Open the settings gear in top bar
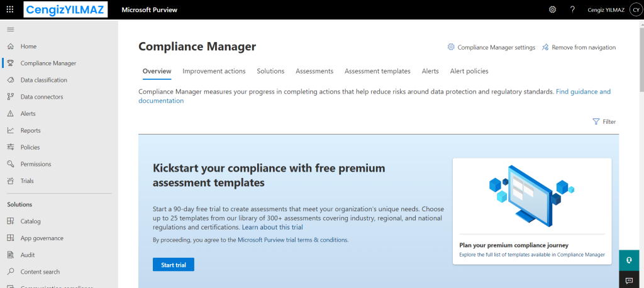 tap(552, 9)
